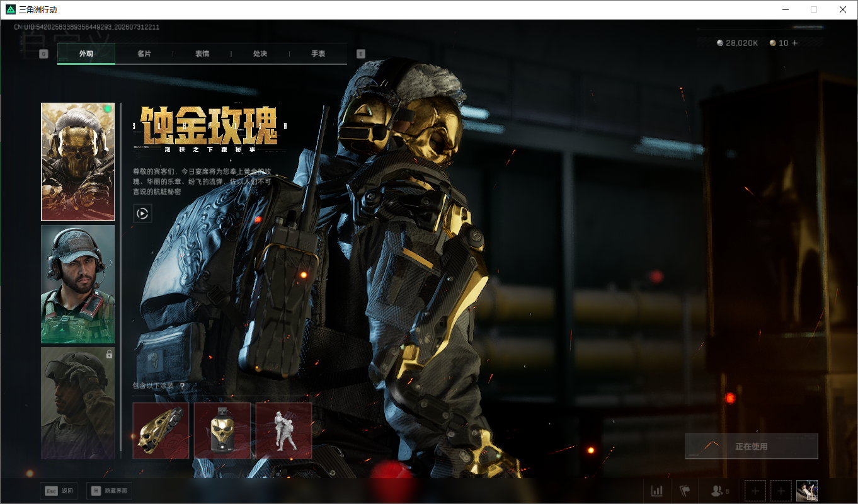
Task: Open the 名片 tab
Action: [x=144, y=54]
